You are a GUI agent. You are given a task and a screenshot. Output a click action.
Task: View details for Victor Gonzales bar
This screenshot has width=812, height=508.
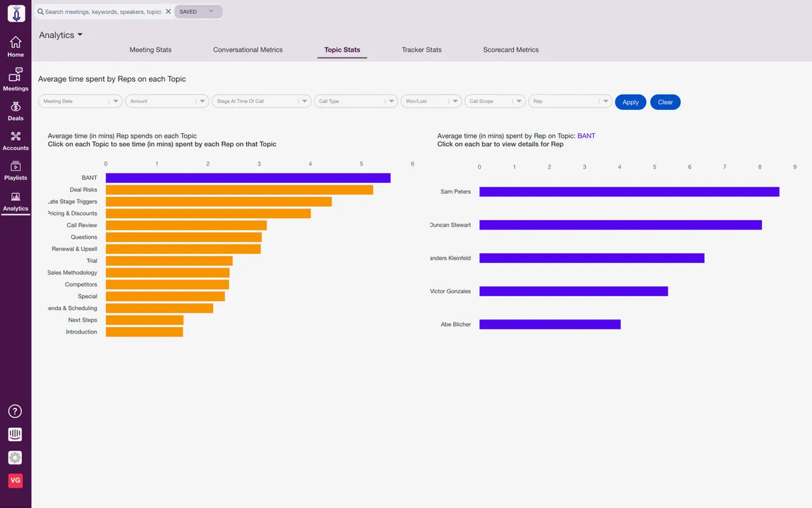point(573,291)
